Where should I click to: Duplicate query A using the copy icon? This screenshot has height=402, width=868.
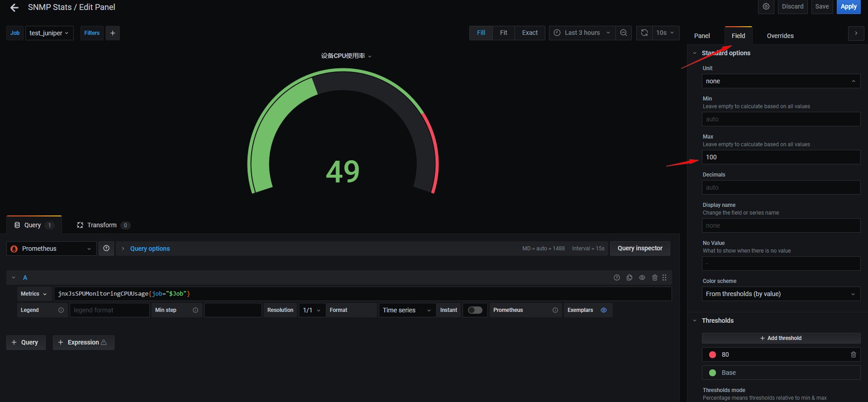pos(629,278)
